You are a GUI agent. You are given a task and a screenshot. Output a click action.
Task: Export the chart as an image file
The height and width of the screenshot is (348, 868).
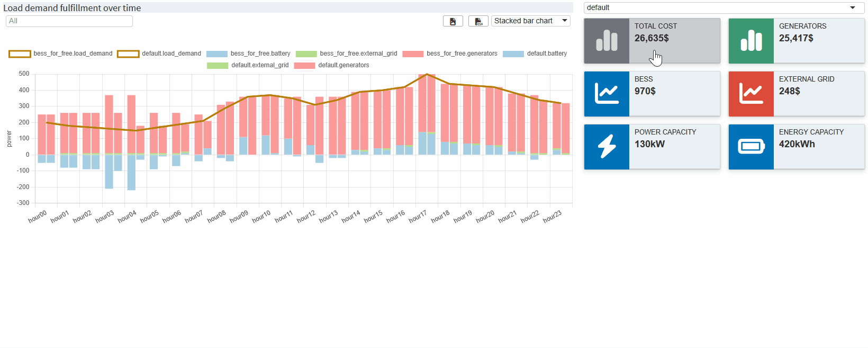[453, 21]
